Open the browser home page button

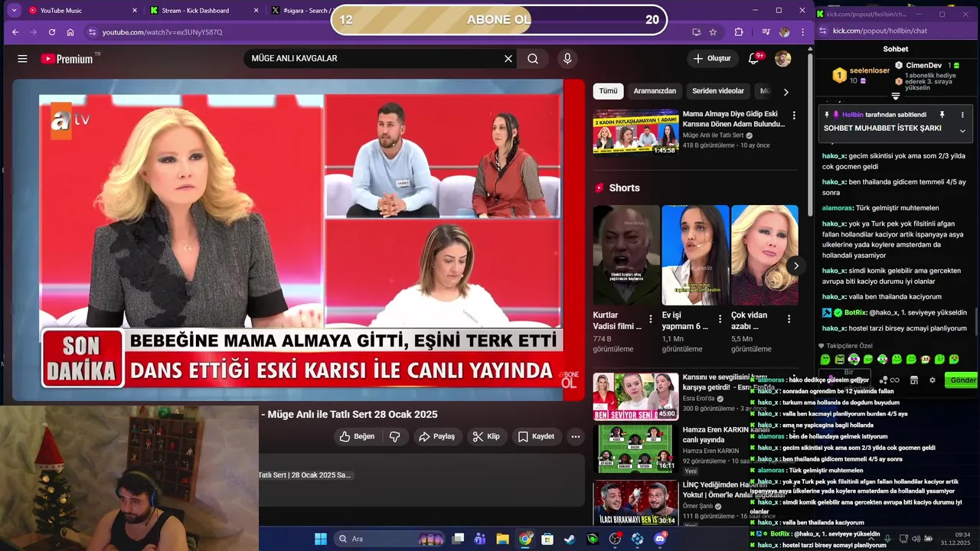point(70,32)
